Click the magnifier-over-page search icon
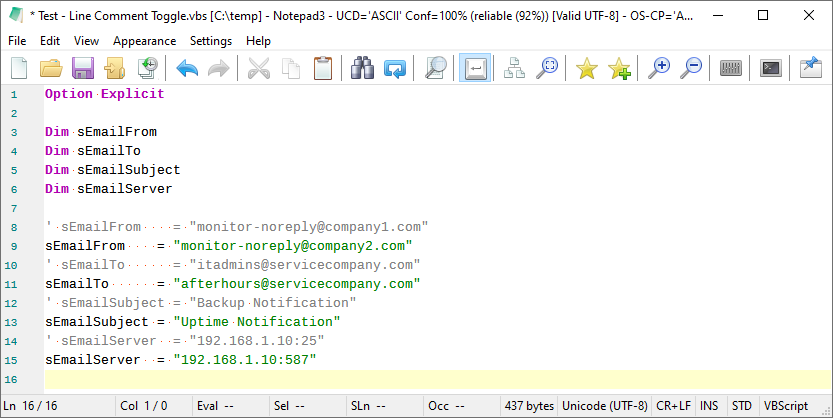This screenshot has width=833, height=418. click(436, 69)
